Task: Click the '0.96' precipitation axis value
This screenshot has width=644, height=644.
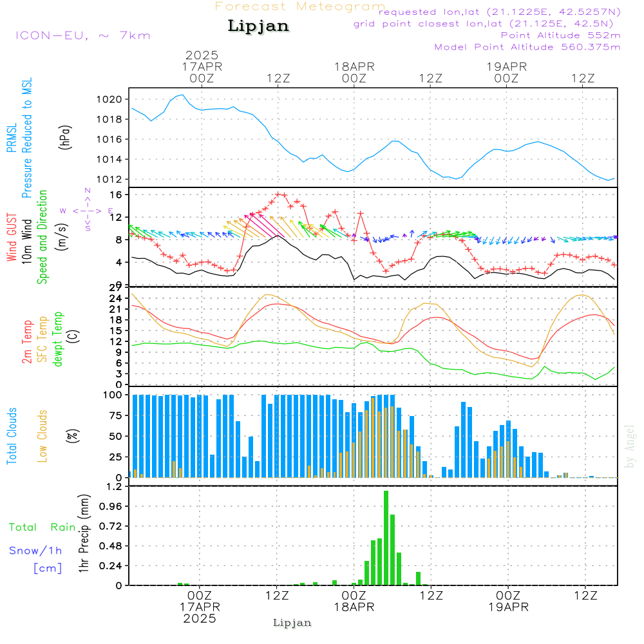Action: (x=111, y=506)
